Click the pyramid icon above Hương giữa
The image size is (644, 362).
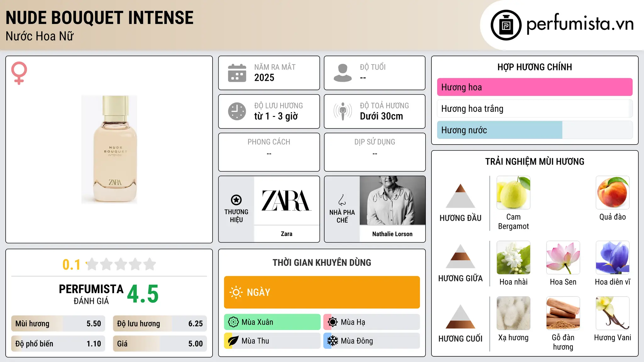point(460,256)
